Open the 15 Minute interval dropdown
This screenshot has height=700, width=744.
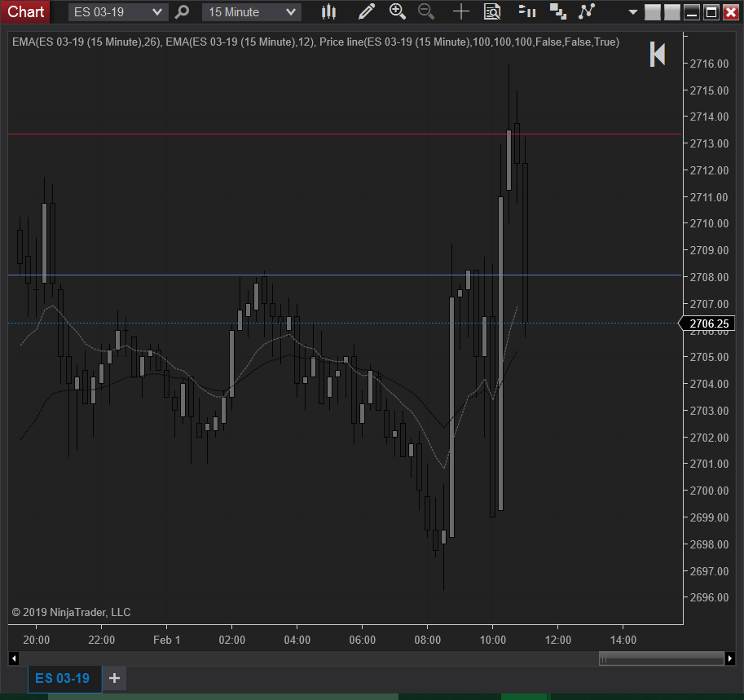pyautogui.click(x=252, y=12)
